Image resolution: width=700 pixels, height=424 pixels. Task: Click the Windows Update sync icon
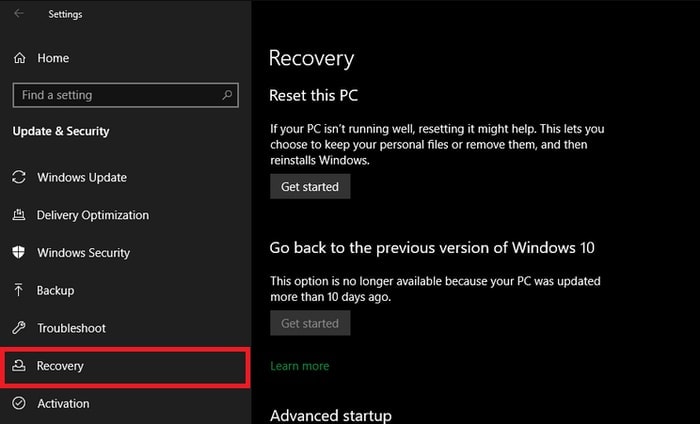tap(19, 177)
